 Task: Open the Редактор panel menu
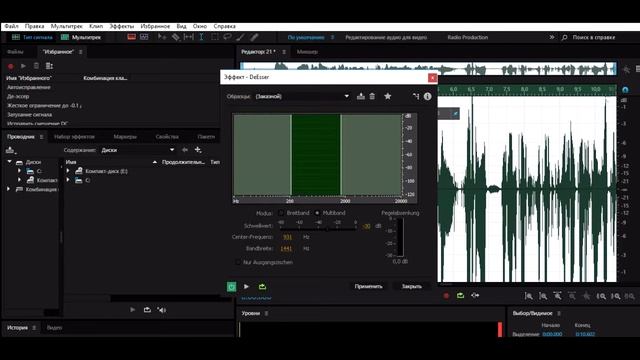pyautogui.click(x=284, y=52)
